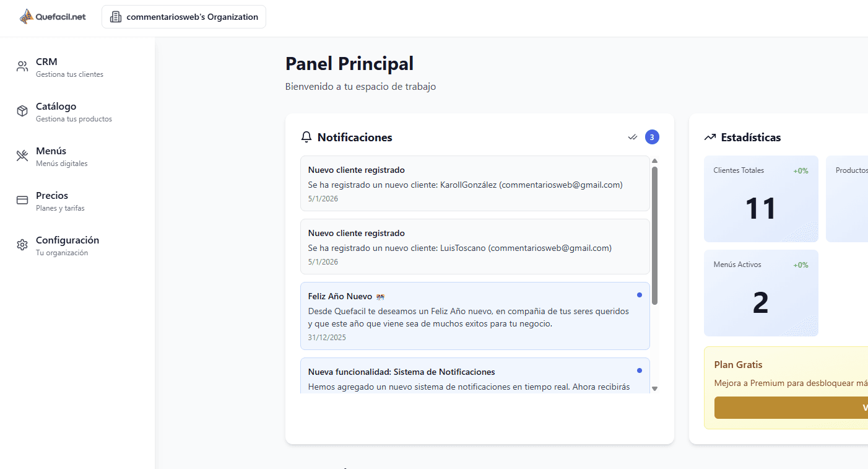868x469 pixels.
Task: Click the Precios credit card icon
Action: tap(22, 200)
